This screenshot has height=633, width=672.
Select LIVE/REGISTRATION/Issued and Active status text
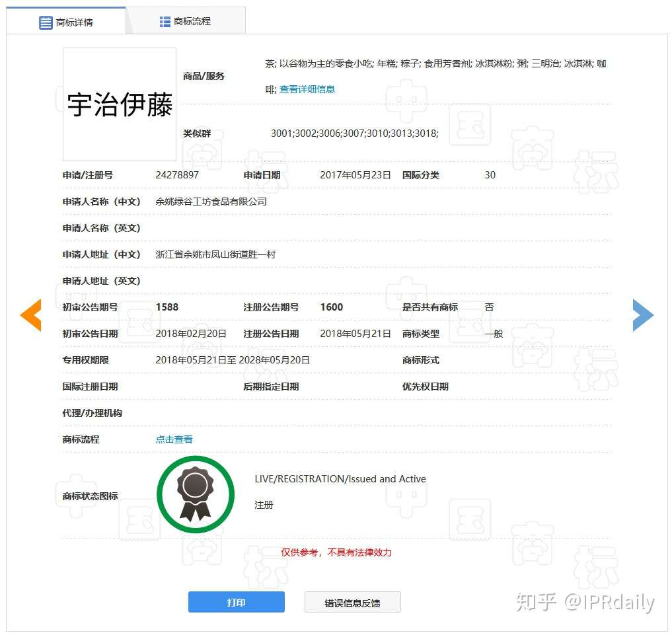click(340, 478)
